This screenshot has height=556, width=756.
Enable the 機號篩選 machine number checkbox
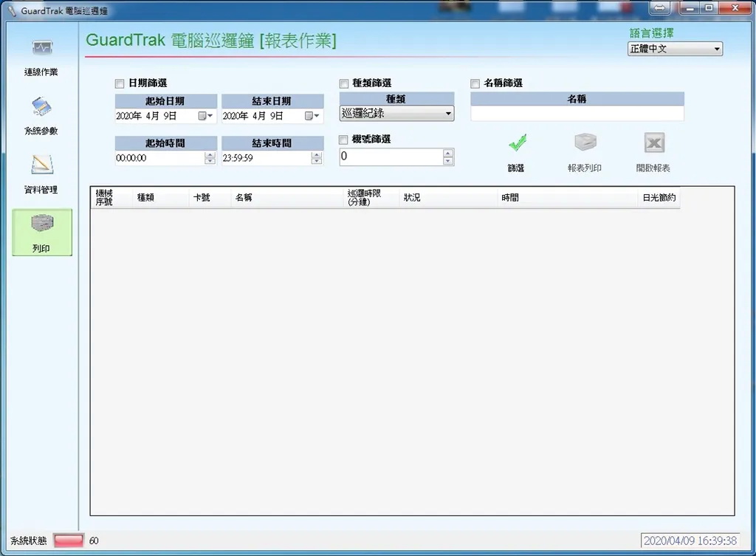point(343,140)
